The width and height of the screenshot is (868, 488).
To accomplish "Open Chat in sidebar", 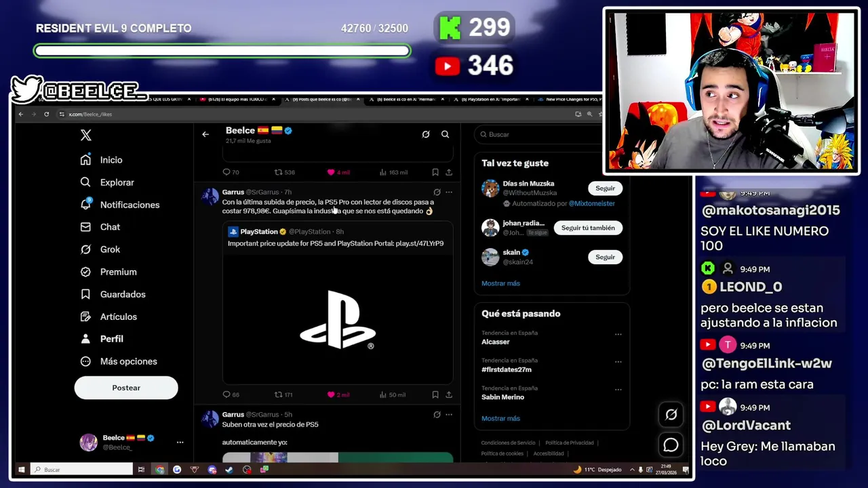I will pos(100,227).
